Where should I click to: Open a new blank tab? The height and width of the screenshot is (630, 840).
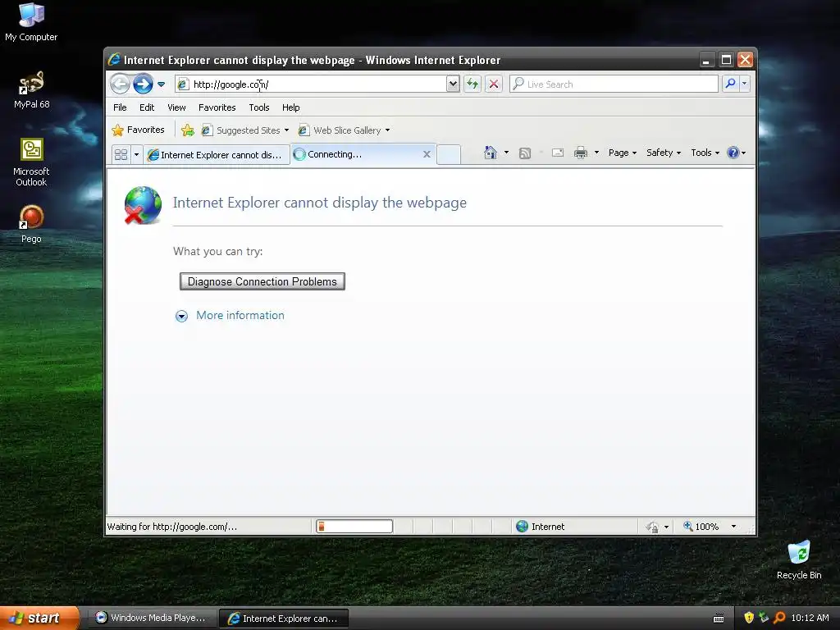pos(449,154)
